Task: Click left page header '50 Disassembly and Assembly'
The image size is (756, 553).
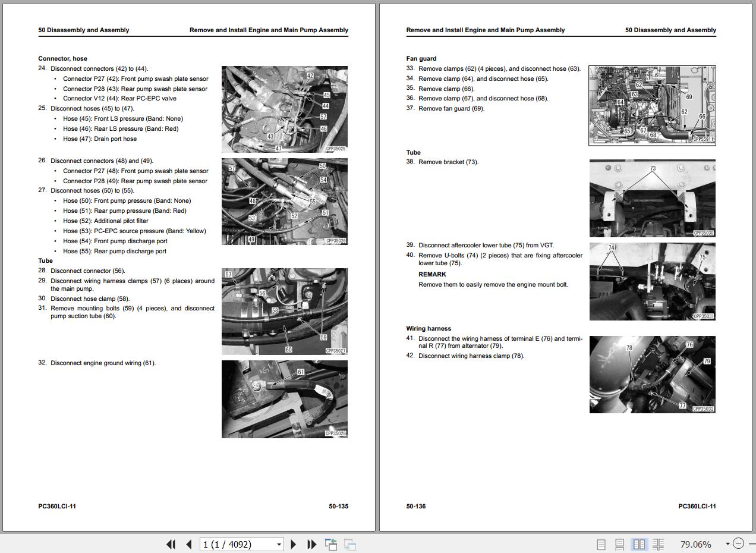Action: click(84, 30)
